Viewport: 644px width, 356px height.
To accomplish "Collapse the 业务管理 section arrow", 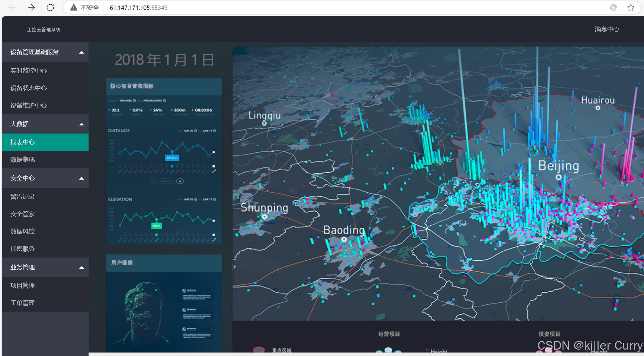I will coord(82,268).
